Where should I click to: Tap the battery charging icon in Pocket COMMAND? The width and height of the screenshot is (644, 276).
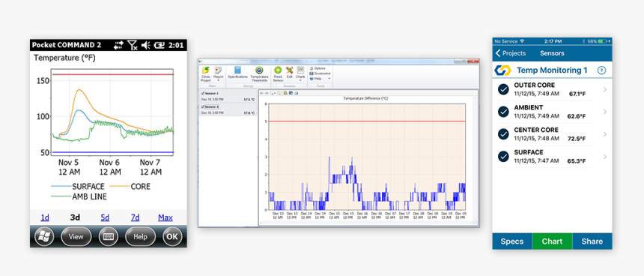(x=160, y=45)
